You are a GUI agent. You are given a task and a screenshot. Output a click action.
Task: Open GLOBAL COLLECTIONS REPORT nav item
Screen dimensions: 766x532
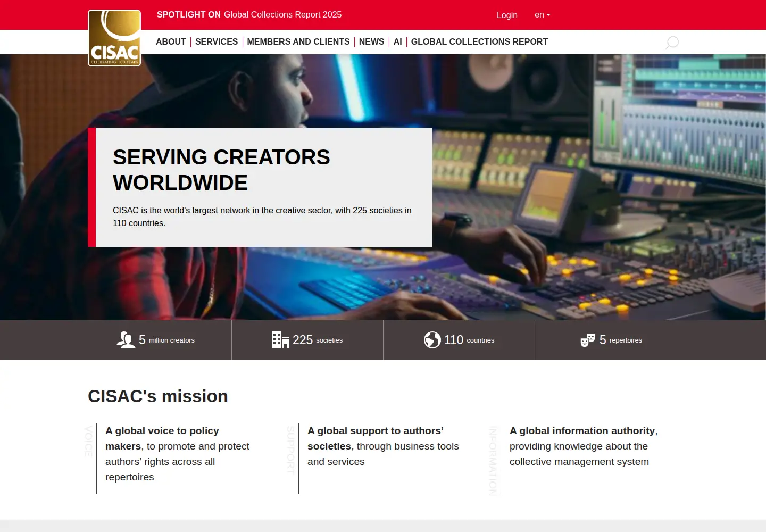(479, 42)
